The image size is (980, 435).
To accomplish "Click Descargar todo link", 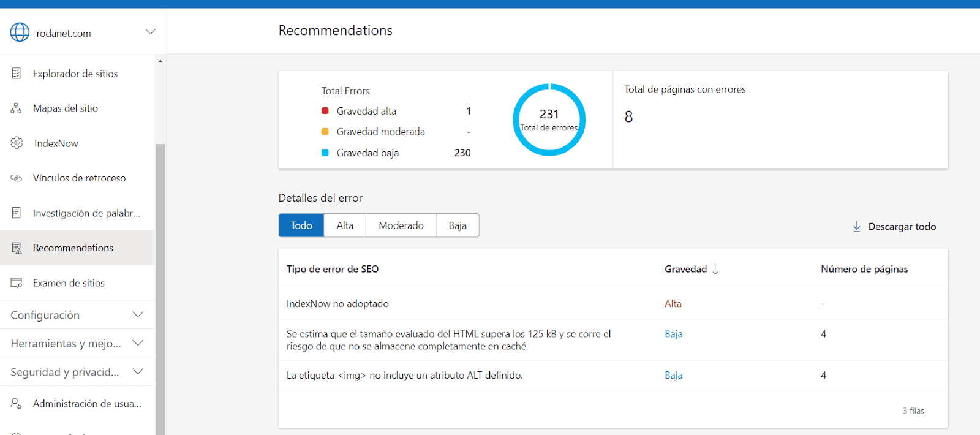I will pyautogui.click(x=902, y=227).
